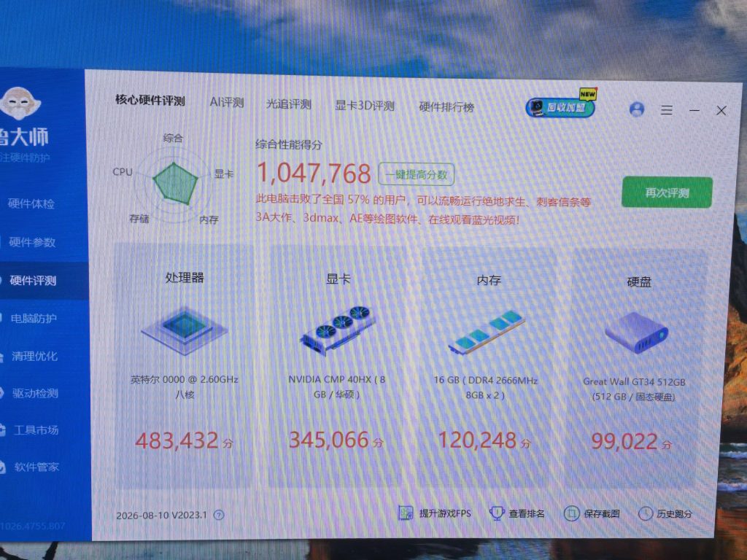Click the 内存 RAM stick icon
The width and height of the screenshot is (747, 560).
pos(487,332)
